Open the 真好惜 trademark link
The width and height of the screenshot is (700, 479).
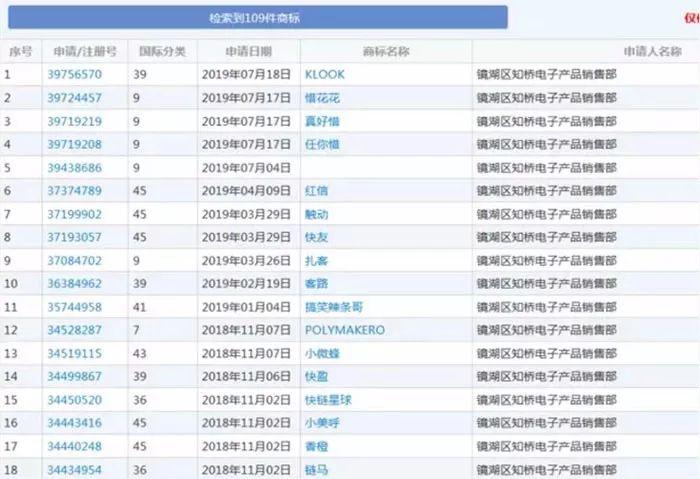(322, 121)
